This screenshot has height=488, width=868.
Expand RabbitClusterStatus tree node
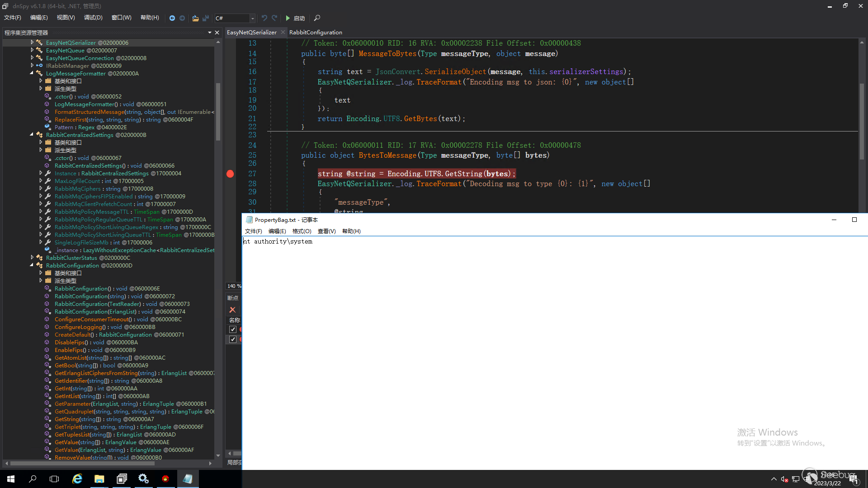32,258
